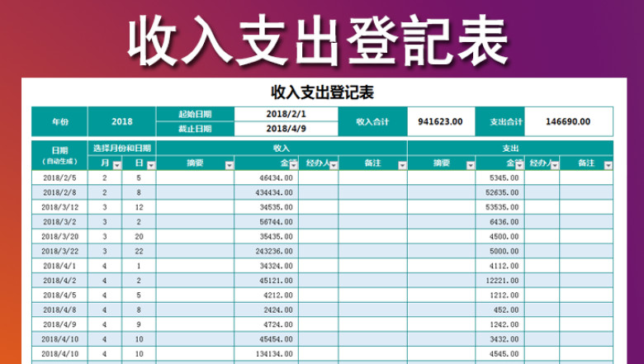Select income amount 35435.00
The height and width of the screenshot is (364, 644).
(266, 236)
